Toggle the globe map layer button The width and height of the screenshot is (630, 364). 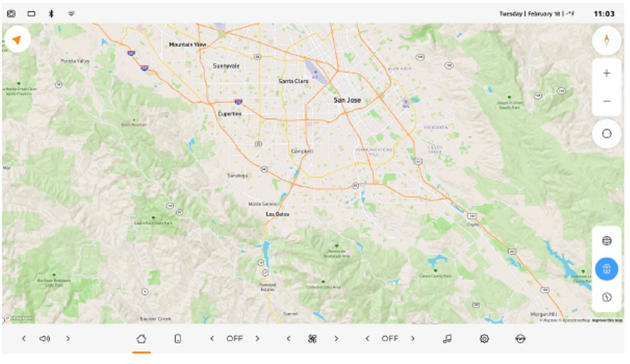point(607,241)
